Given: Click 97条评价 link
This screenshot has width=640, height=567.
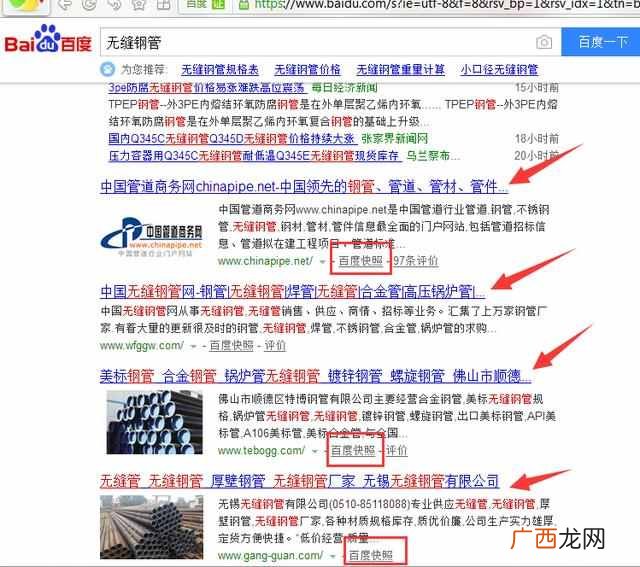Looking at the screenshot, I should (416, 261).
